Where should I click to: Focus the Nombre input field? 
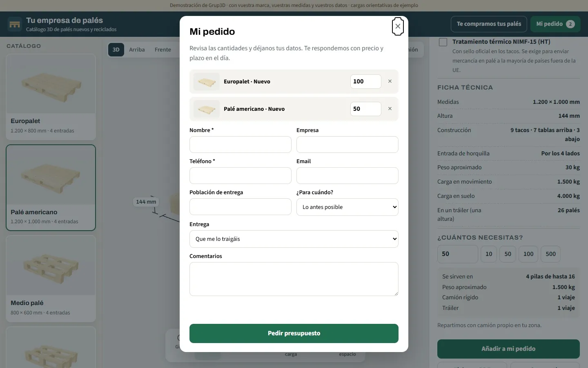tap(241, 144)
